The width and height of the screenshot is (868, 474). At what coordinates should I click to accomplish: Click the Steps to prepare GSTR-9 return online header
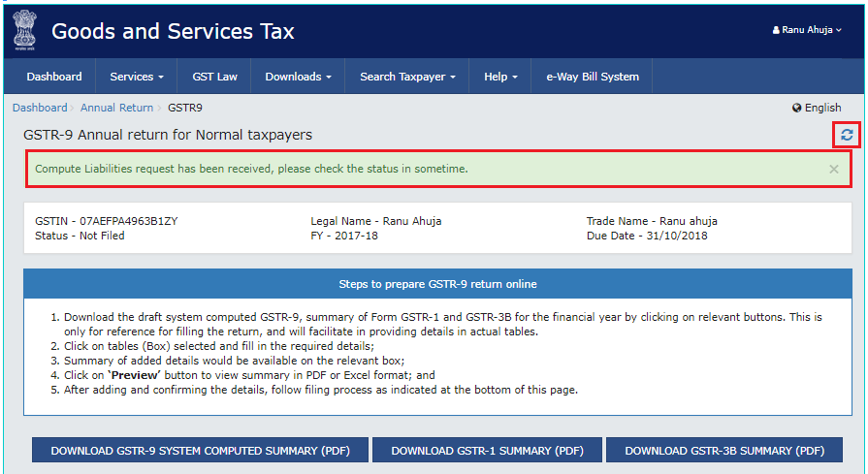coord(437,284)
